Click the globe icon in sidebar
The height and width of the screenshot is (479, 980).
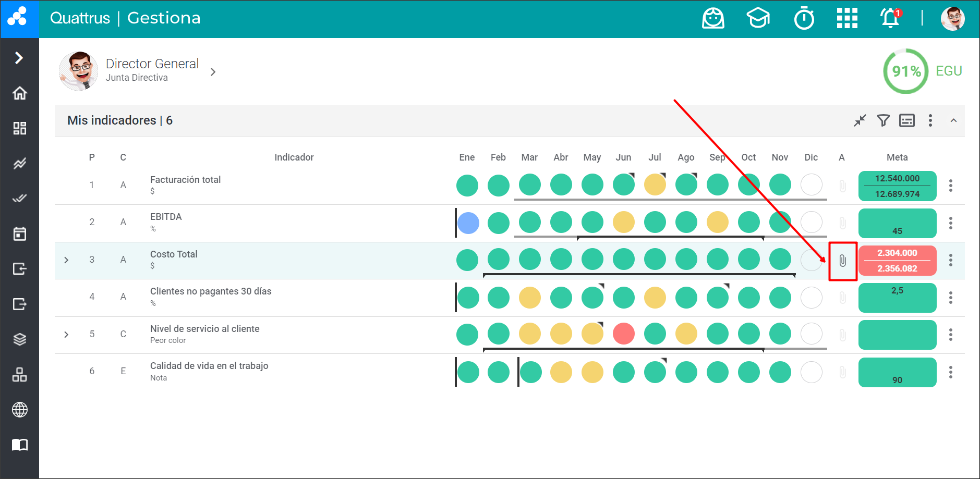20,410
